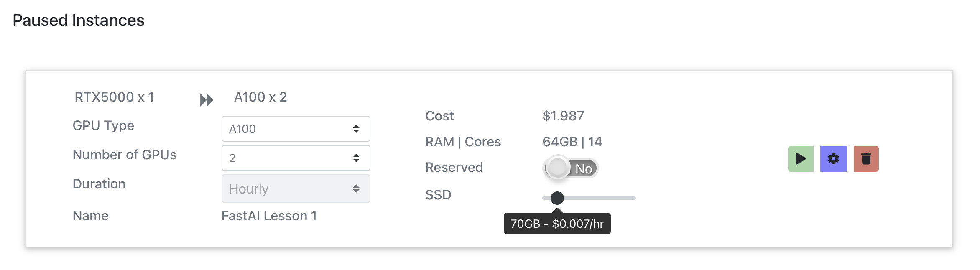Click the Reserved label
The height and width of the screenshot is (270, 980).
click(454, 167)
